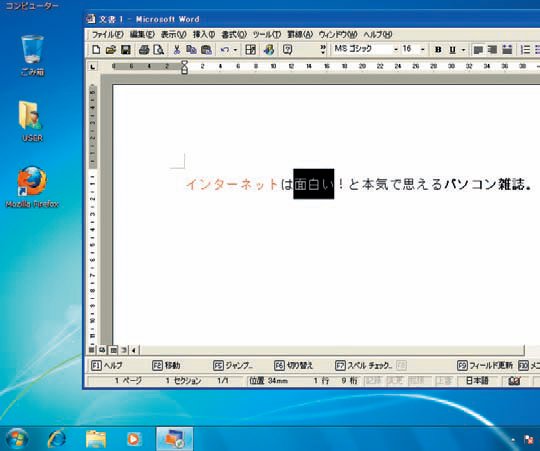This screenshot has height=451, width=540.
Task: Open print preview from the toolbar
Action: (158, 50)
